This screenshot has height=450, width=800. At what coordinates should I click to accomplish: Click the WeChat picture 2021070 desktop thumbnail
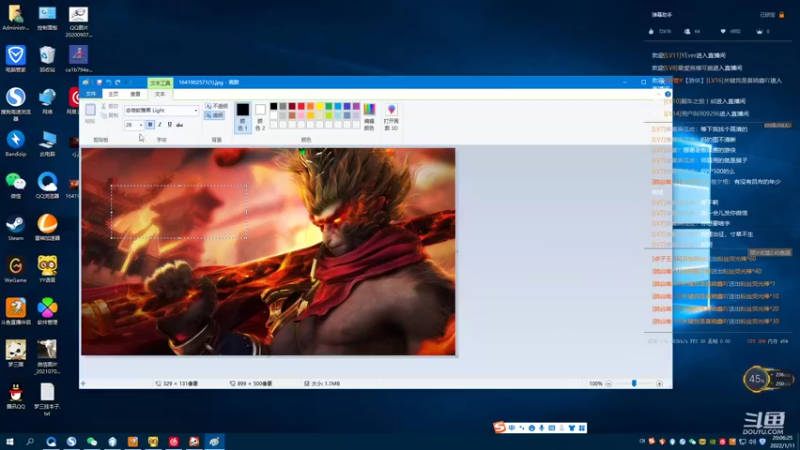(47, 357)
